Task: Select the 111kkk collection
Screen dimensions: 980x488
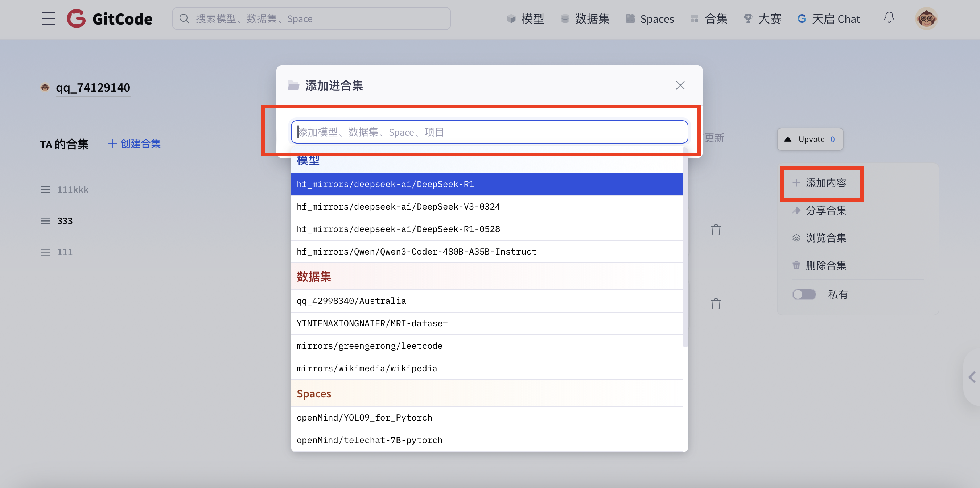Action: (x=73, y=189)
